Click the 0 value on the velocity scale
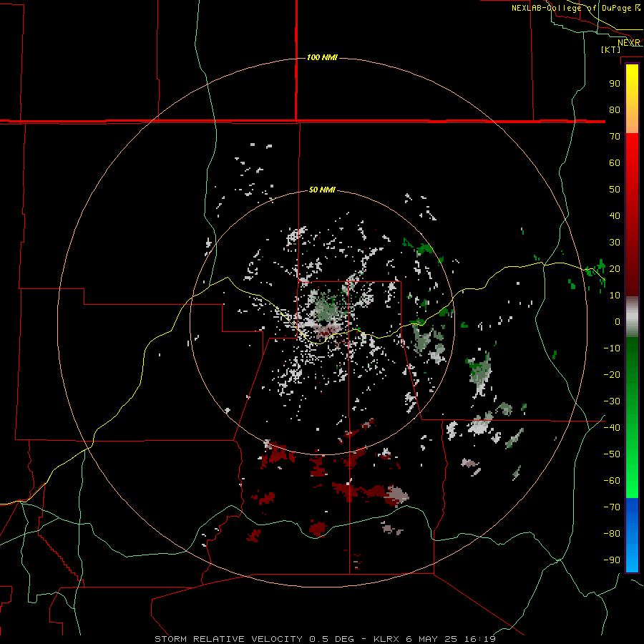 618,321
